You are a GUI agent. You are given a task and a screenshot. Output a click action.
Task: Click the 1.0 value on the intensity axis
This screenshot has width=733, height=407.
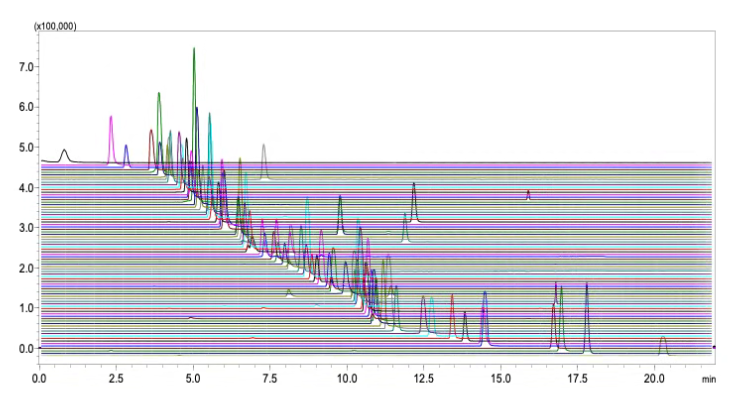[25, 308]
